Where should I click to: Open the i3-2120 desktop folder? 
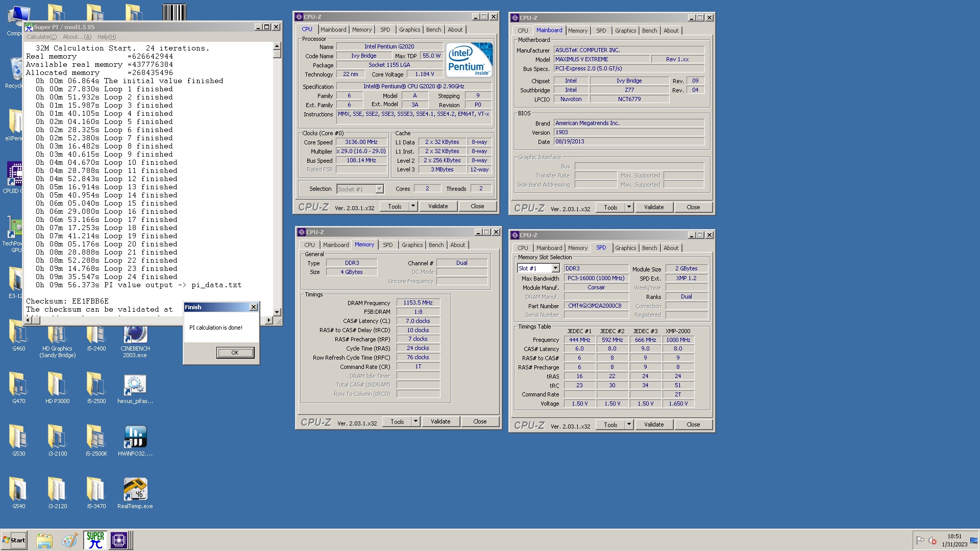click(x=57, y=492)
